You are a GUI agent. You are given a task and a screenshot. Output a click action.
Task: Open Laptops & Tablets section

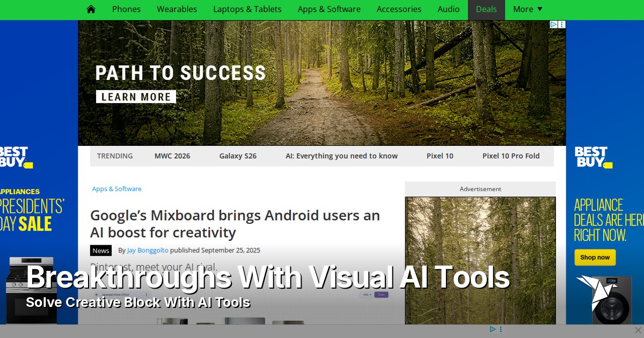click(247, 9)
